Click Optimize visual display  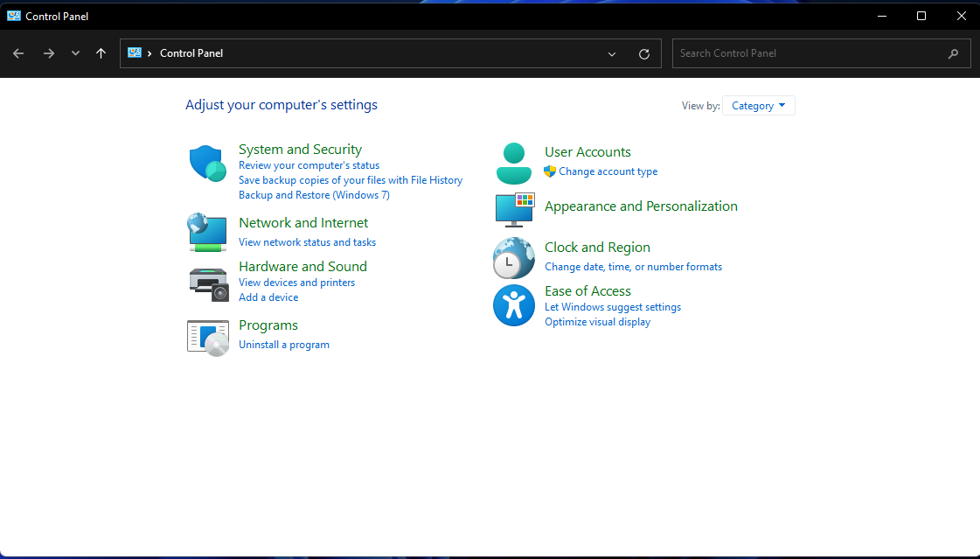(597, 322)
